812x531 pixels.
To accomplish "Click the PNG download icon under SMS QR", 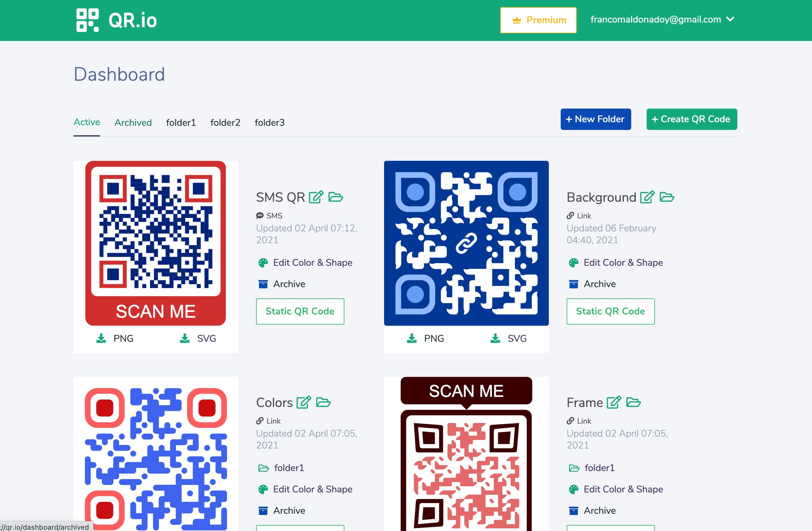I will coord(101,338).
